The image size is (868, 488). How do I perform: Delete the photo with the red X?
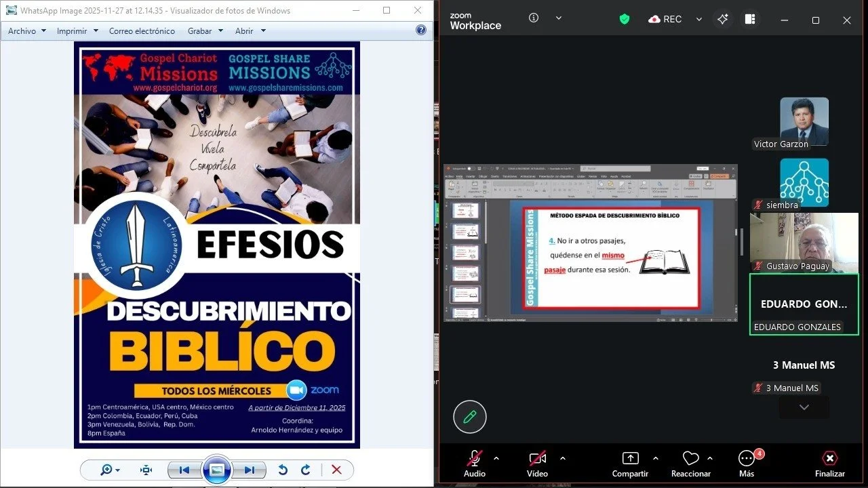point(336,470)
